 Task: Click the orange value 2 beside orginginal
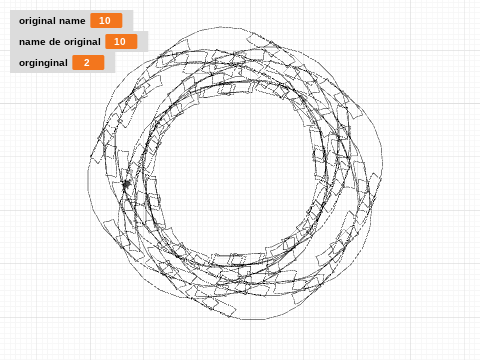(x=88, y=63)
